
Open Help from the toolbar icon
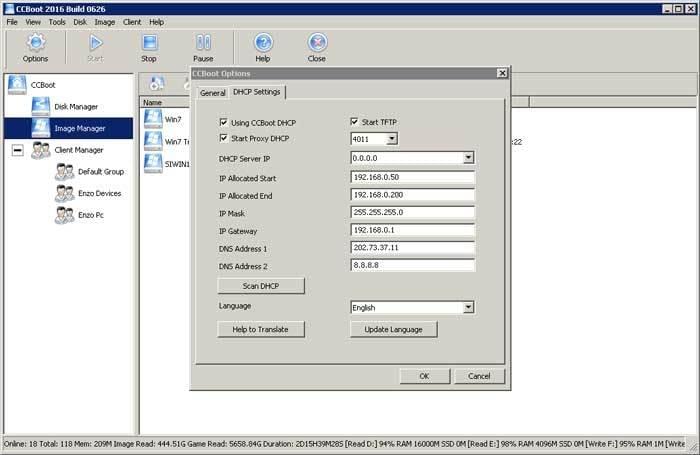pyautogui.click(x=263, y=43)
